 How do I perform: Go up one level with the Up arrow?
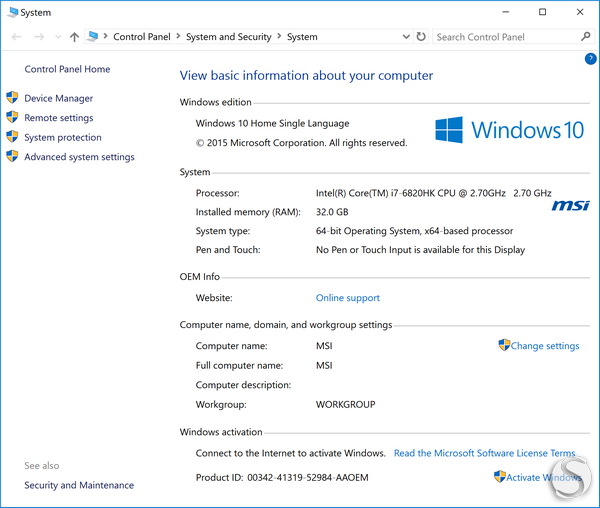(x=74, y=37)
